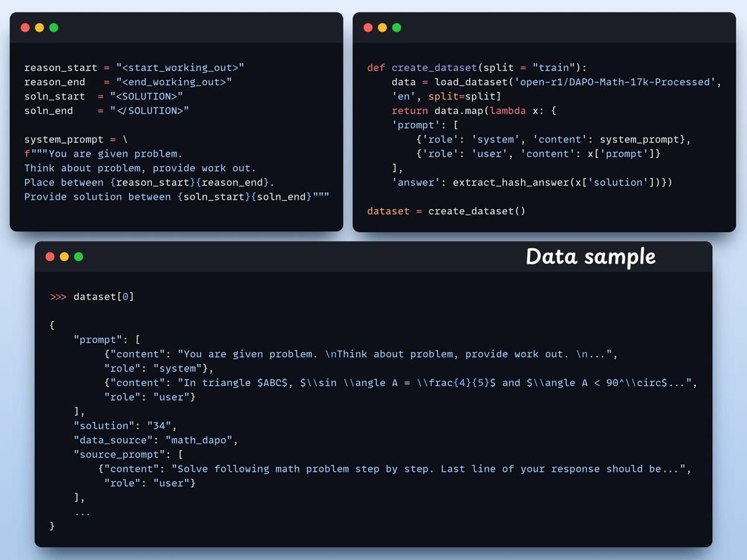Click red close dot on Data sample window

coord(50,256)
